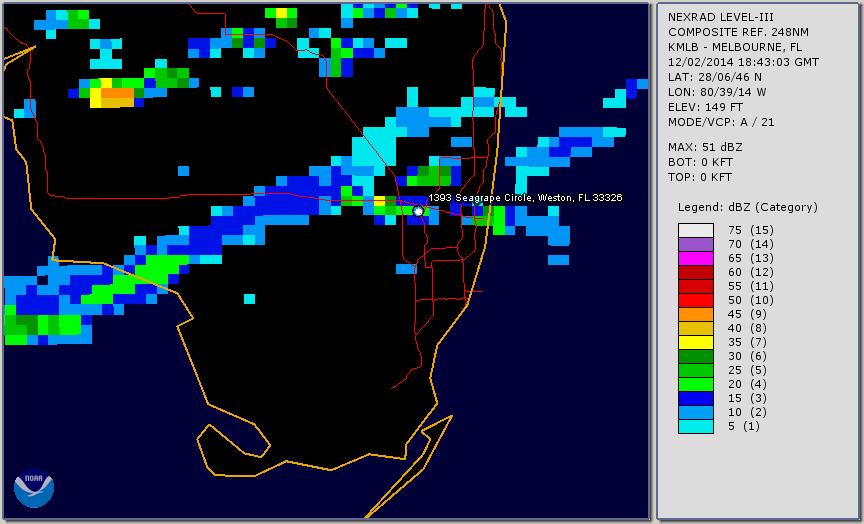This screenshot has width=864, height=524.
Task: Select the 70 dBZ purple legend swatch
Action: [696, 244]
